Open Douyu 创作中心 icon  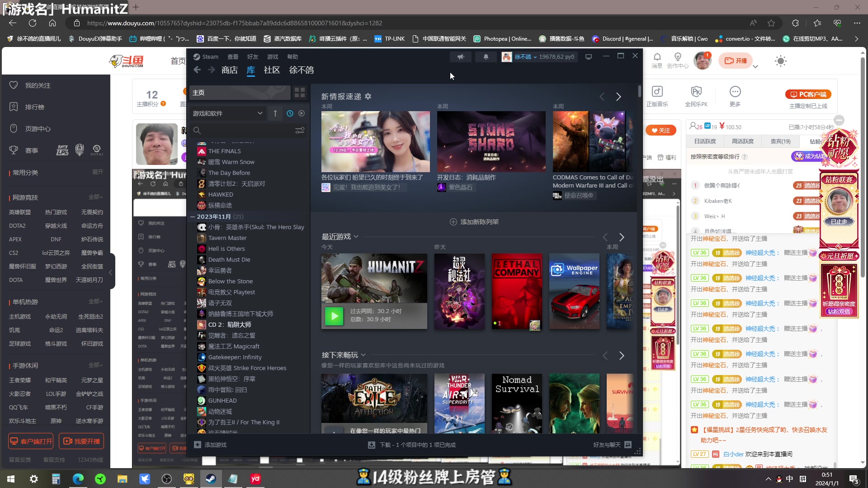pos(678,60)
